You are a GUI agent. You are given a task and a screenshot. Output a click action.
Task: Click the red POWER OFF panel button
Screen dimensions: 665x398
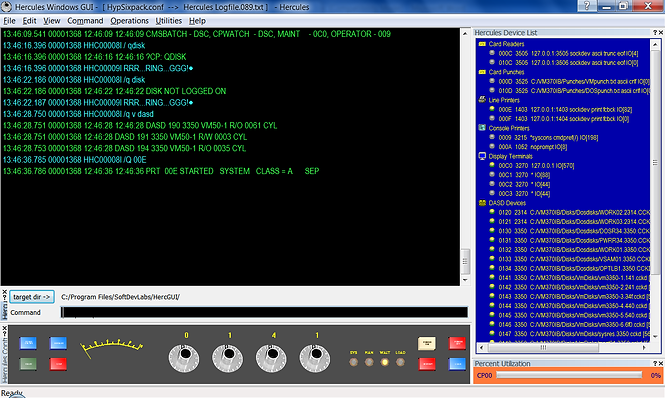[457, 343]
